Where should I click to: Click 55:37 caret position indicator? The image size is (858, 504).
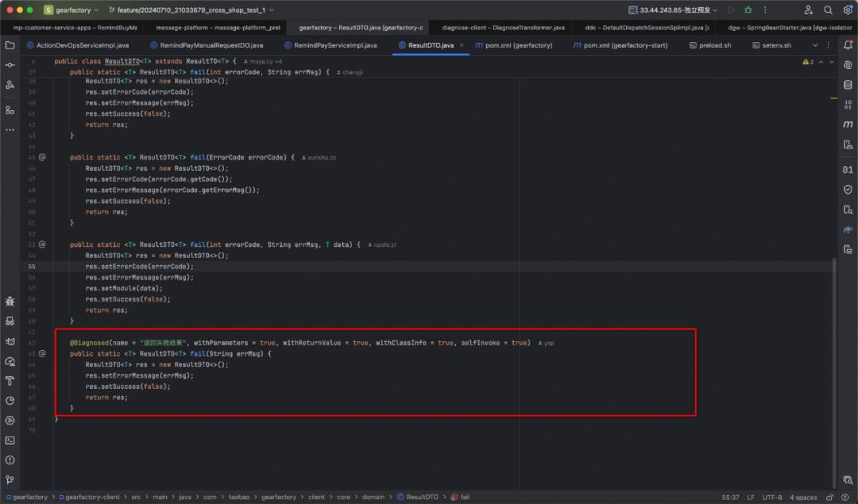tap(731, 498)
